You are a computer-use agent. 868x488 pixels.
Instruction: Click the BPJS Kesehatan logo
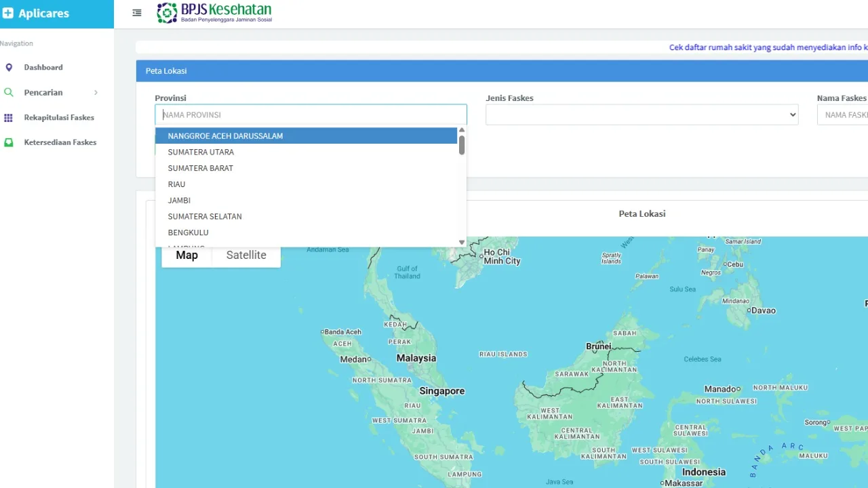(214, 13)
